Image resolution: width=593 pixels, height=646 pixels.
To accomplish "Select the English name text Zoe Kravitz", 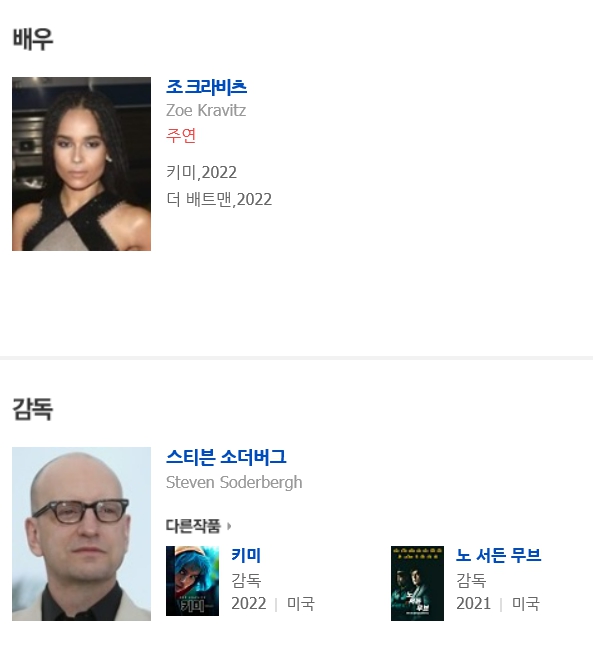I will (206, 110).
